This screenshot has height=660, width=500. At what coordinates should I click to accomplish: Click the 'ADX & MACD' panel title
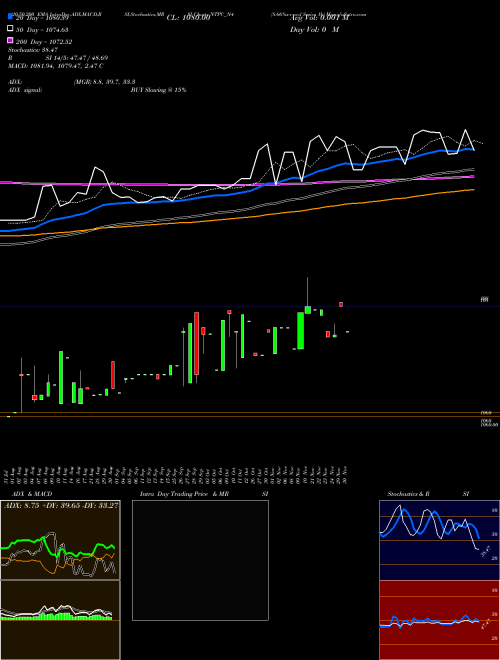pos(32,494)
